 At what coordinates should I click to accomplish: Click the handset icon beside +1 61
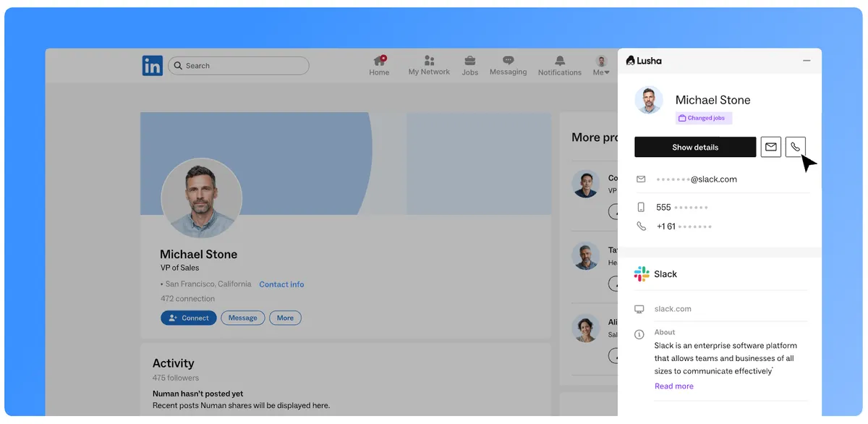tap(641, 226)
